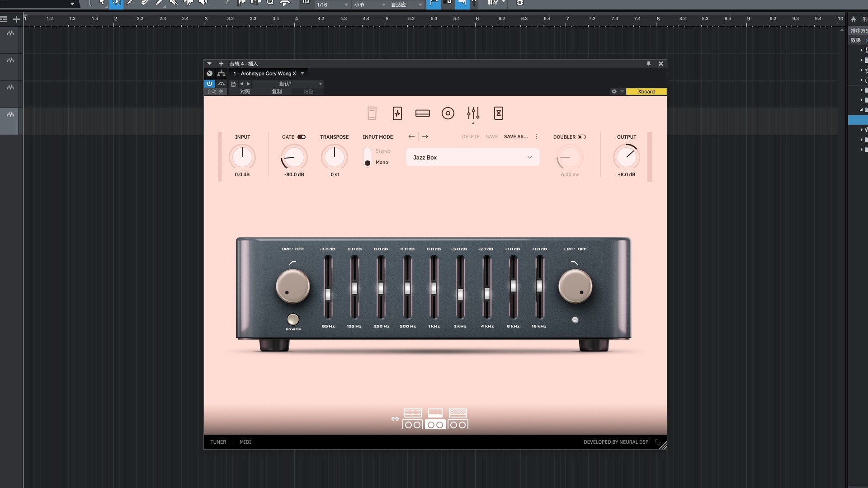Screen dimensions: 868x488
Task: Open the TUNER tab
Action: click(x=218, y=442)
